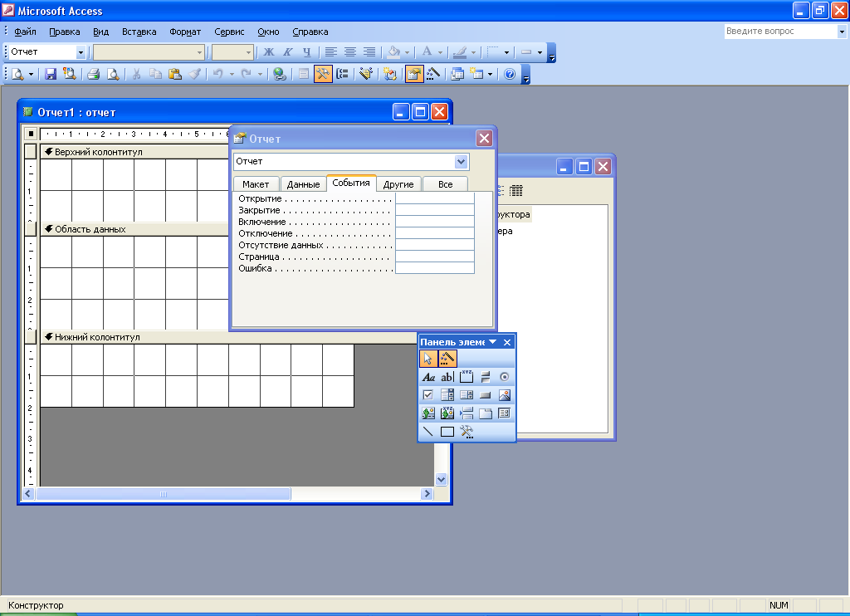Toggle underline (Ч) formatting

307,52
